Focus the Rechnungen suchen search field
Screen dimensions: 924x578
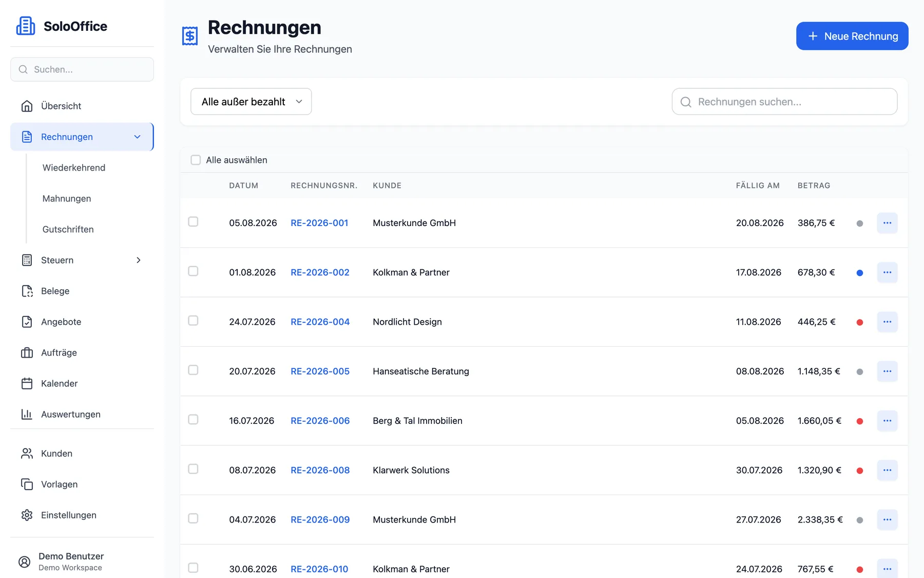[784, 101]
